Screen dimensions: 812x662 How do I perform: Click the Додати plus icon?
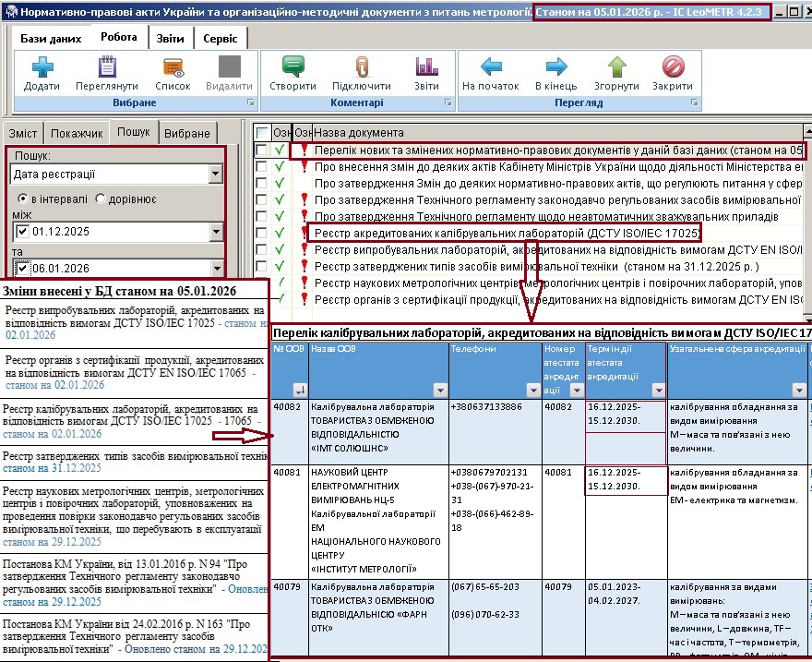click(x=42, y=67)
